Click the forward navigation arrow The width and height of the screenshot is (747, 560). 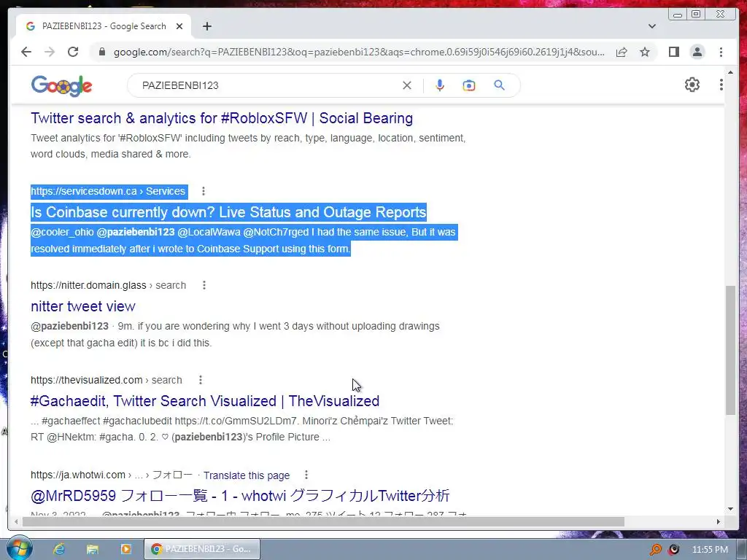click(x=50, y=52)
